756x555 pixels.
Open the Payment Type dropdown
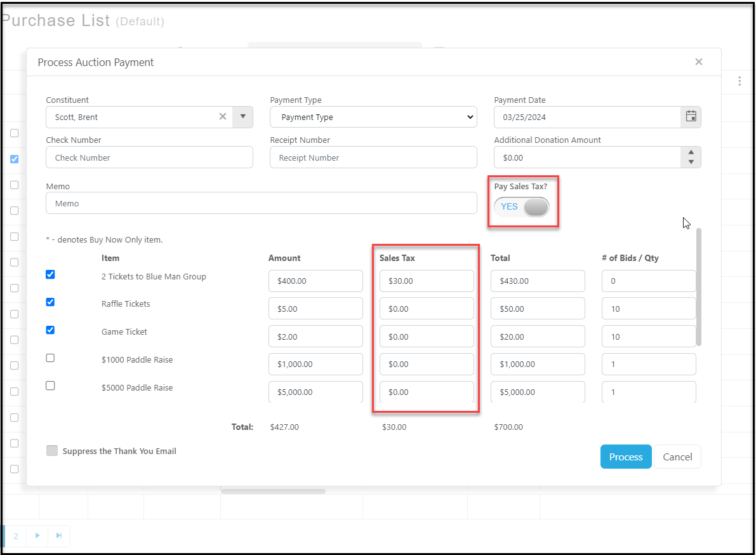tap(373, 117)
